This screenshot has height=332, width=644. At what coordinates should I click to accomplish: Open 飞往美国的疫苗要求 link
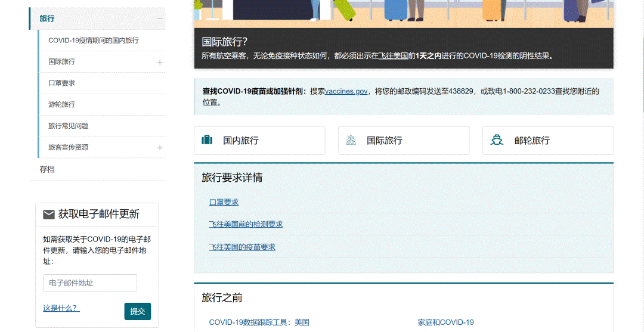pyautogui.click(x=242, y=247)
